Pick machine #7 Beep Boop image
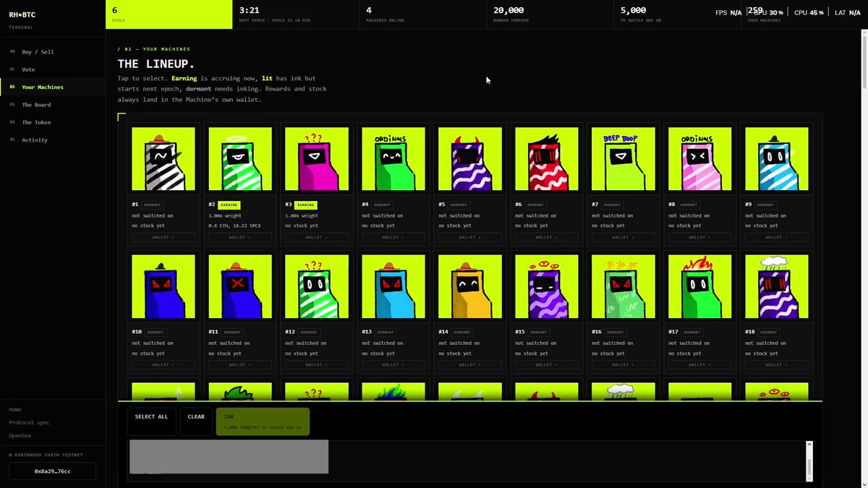Screen dimensions: 868x488 click(624, 159)
